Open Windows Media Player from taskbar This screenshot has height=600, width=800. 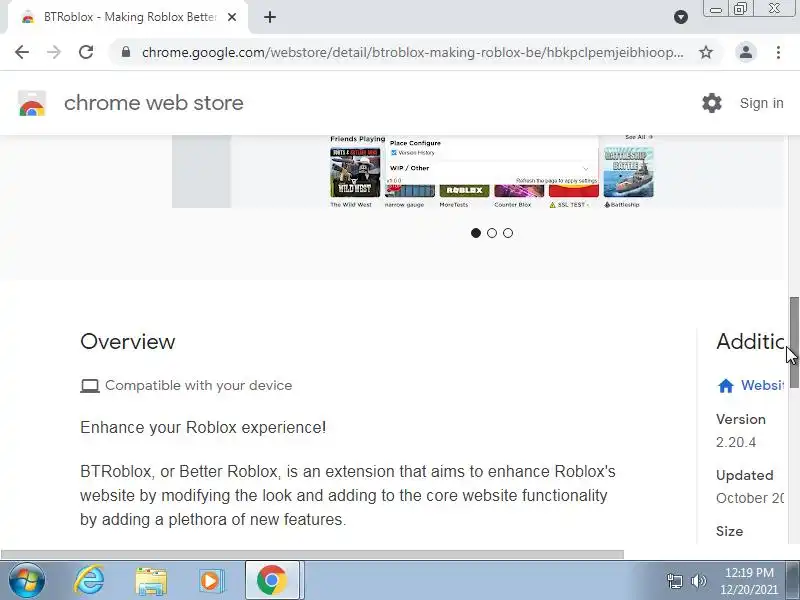coord(211,581)
